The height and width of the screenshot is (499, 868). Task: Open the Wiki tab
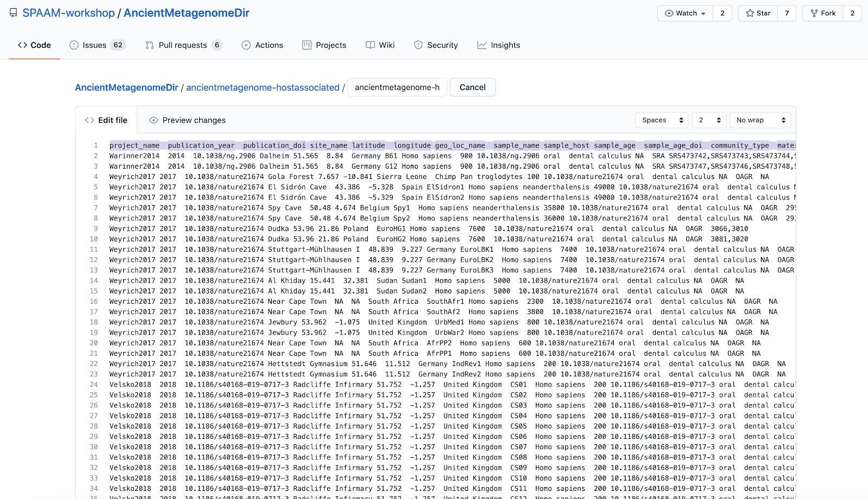380,45
